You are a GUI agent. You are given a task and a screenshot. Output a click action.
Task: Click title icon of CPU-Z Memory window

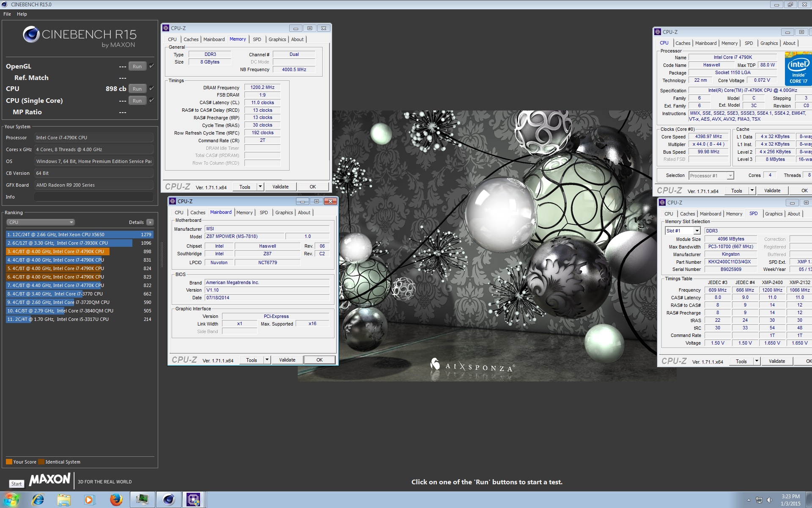tap(166, 28)
